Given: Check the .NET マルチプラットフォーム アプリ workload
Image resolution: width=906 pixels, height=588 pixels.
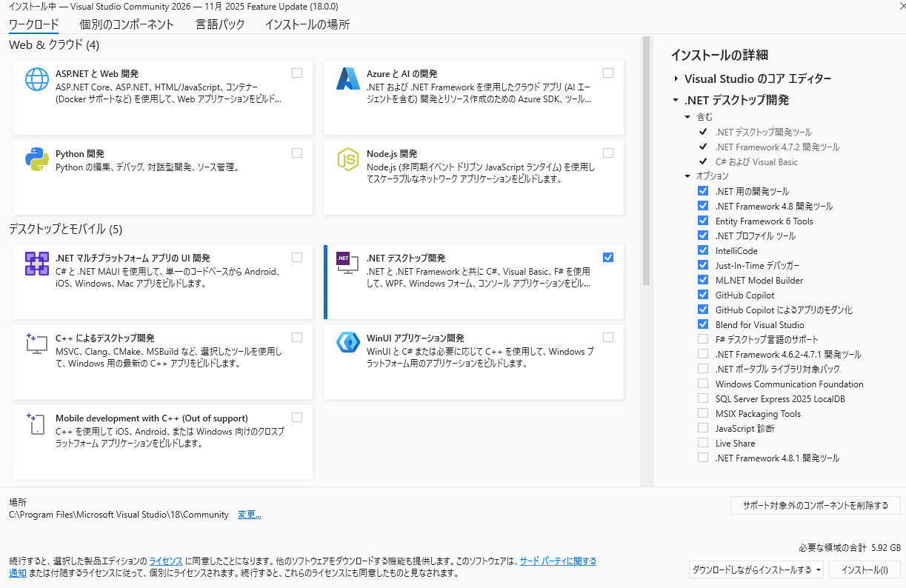Looking at the screenshot, I should coord(297,258).
